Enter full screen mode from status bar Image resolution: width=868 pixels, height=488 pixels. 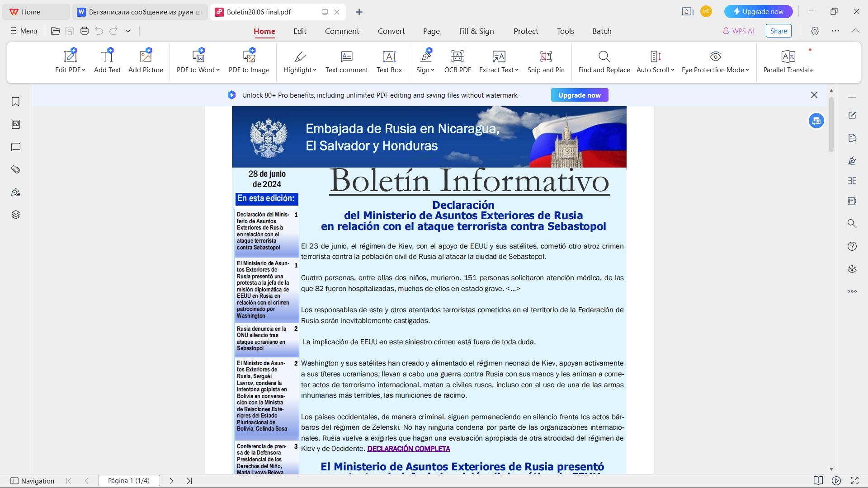pyautogui.click(x=854, y=481)
